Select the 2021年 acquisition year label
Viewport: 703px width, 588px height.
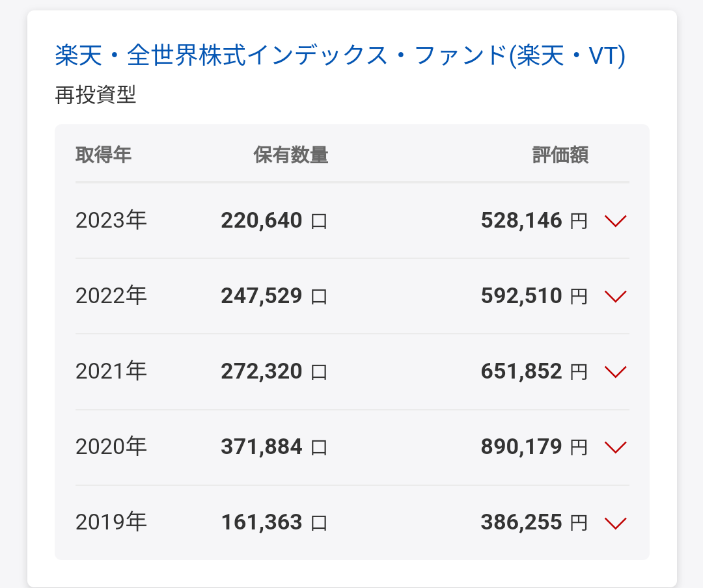(x=111, y=371)
